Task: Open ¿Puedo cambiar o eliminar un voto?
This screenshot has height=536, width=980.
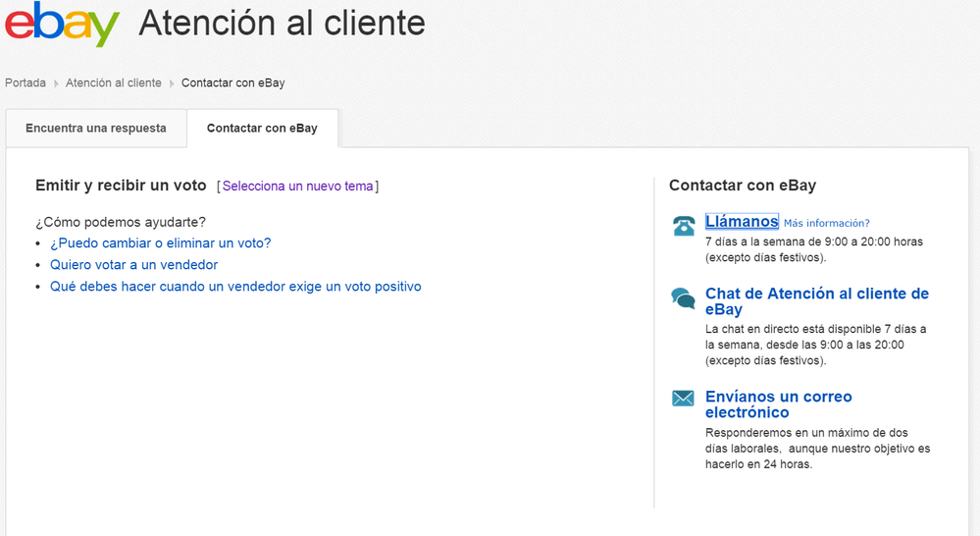Action: coord(160,243)
